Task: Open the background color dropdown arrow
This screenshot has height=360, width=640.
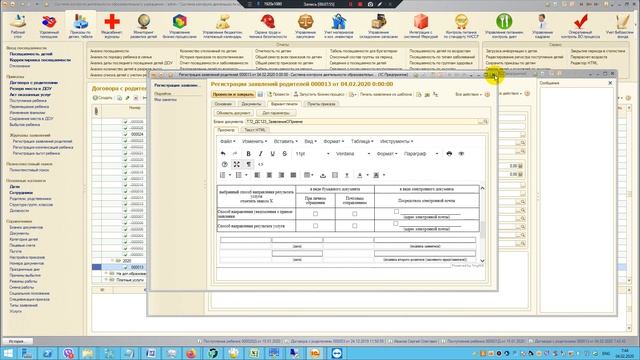Action: [384, 175]
